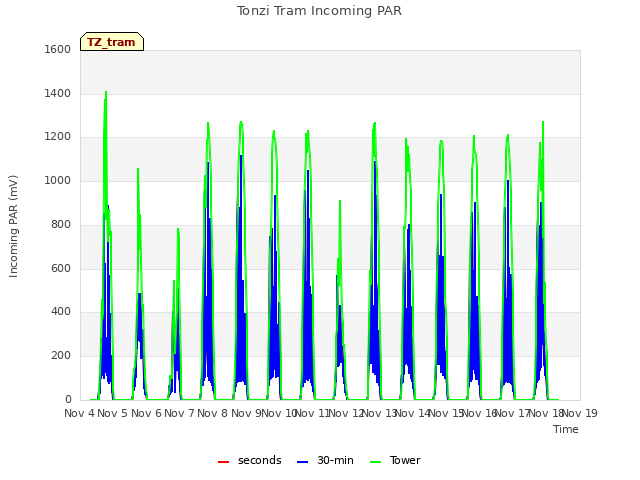The image size is (640, 480).
Task: Click the Nov 6 x-axis tick label
Action: pos(147,413)
